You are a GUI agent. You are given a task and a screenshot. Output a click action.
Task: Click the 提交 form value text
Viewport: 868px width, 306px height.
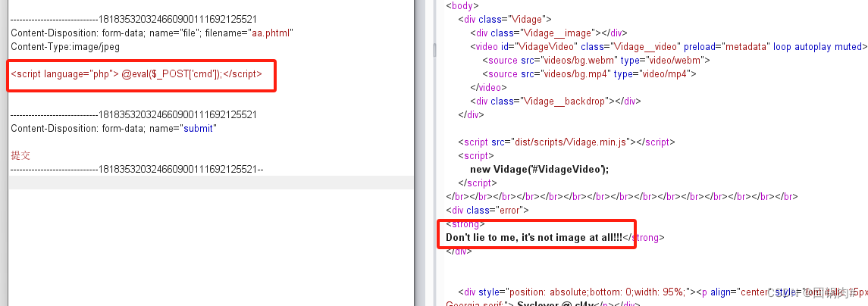pyautogui.click(x=20, y=155)
